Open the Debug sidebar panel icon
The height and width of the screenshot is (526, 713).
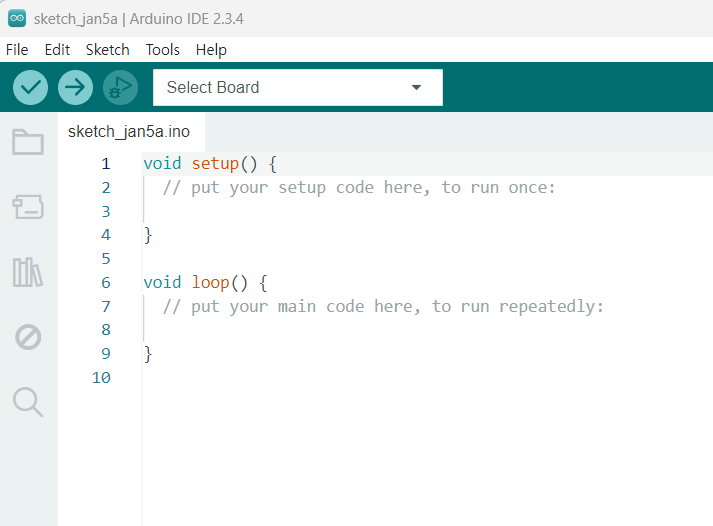(x=28, y=337)
